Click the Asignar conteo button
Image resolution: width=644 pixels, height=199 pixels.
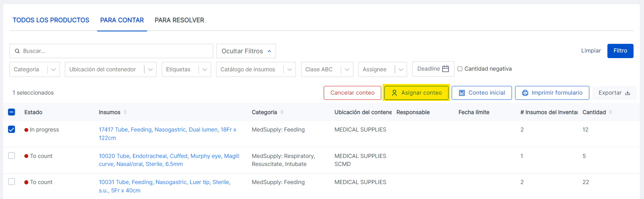point(416,93)
